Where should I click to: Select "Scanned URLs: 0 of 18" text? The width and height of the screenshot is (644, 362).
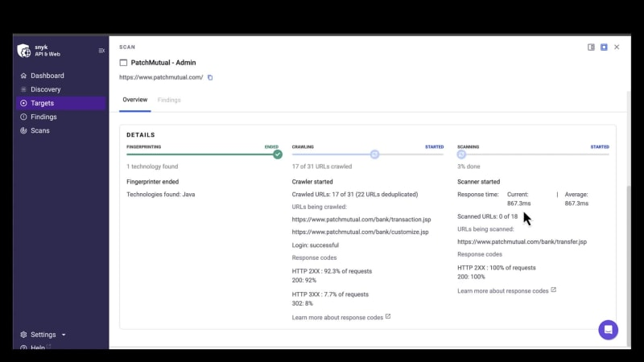pos(488,216)
